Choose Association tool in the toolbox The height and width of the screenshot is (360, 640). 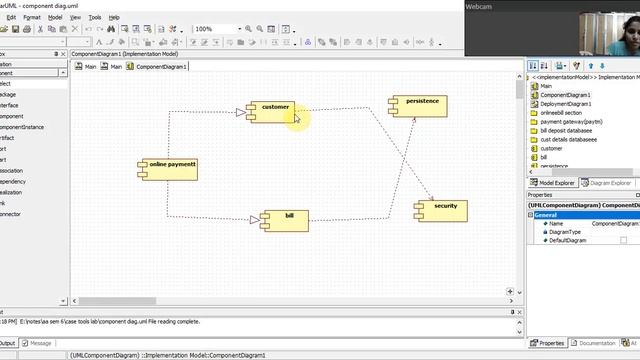(11, 171)
